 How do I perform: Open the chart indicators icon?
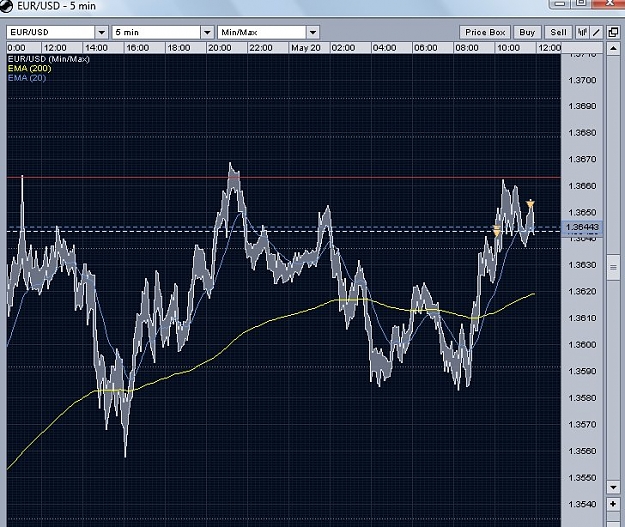[582, 32]
